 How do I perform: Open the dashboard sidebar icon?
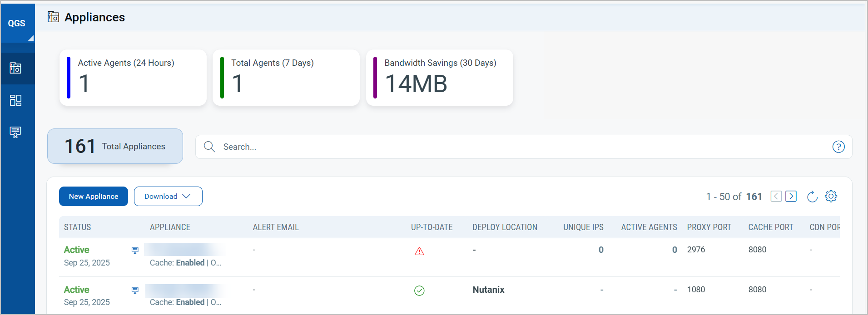click(15, 100)
